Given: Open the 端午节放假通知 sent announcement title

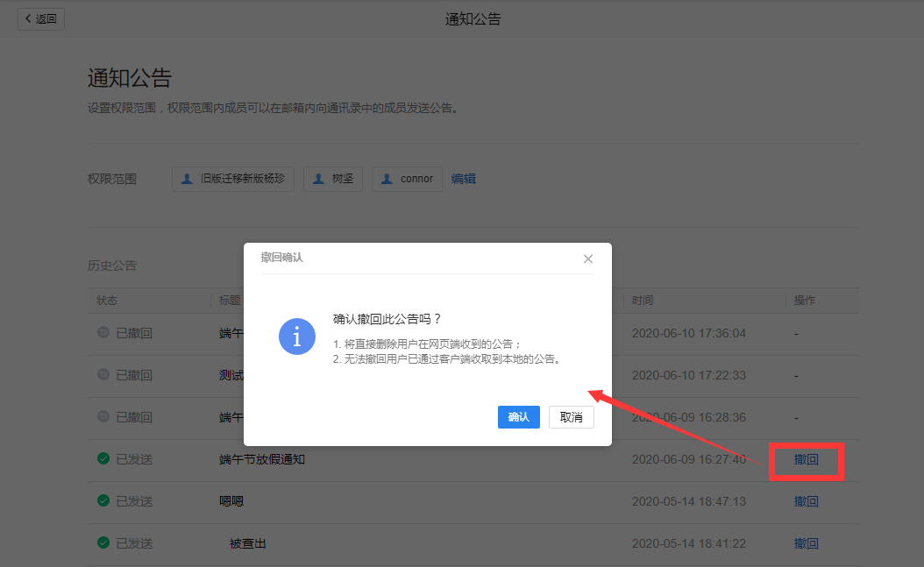Looking at the screenshot, I should pos(262,459).
